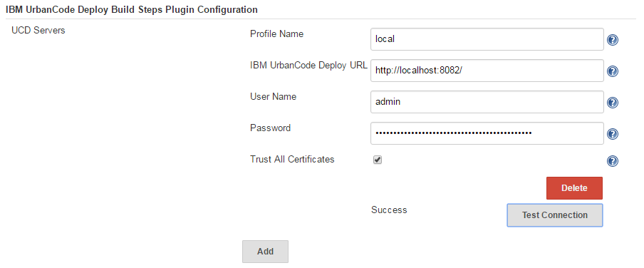
Task: Click into the Password field
Action: pyautogui.click(x=487, y=133)
